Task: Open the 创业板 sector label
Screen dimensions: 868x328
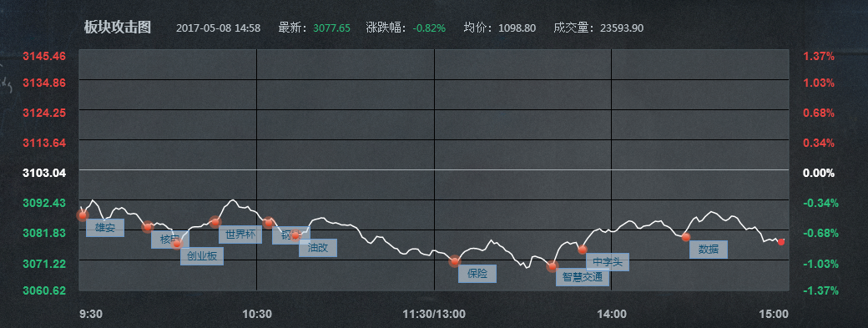Action: [202, 256]
